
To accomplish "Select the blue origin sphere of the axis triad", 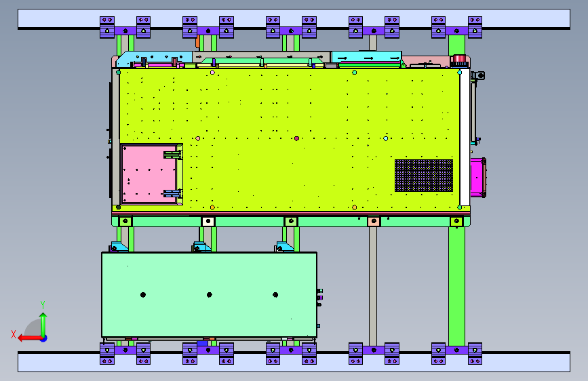I will (x=44, y=338).
